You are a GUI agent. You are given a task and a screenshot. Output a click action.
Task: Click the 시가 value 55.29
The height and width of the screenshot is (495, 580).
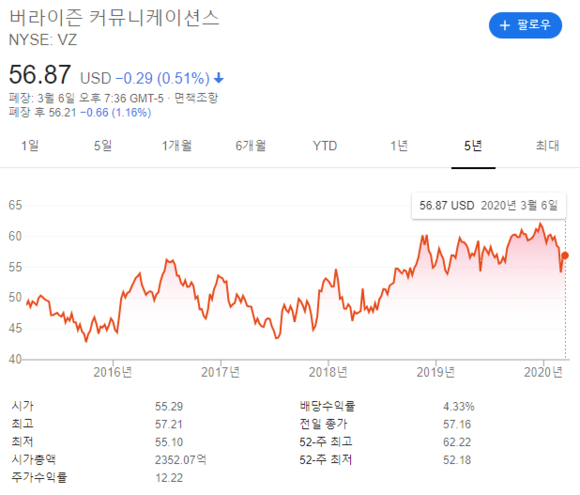tap(169, 407)
